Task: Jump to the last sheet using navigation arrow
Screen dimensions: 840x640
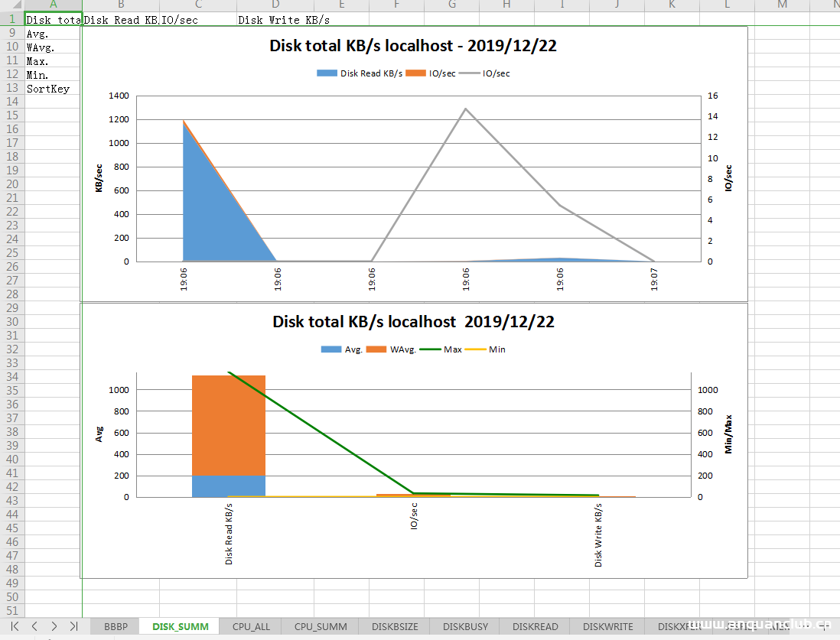Action: click(73, 626)
